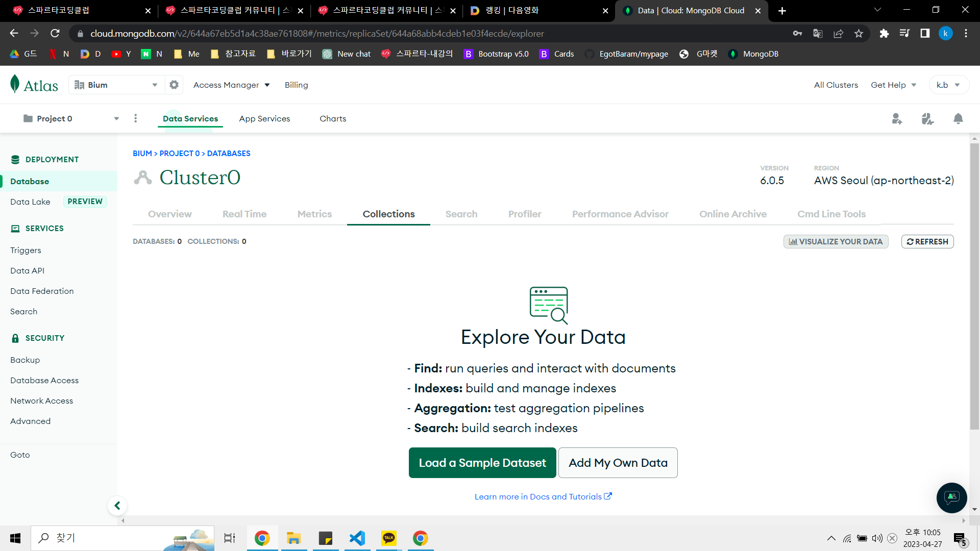
Task: Open Chrome three-dot menu
Action: pyautogui.click(x=966, y=34)
